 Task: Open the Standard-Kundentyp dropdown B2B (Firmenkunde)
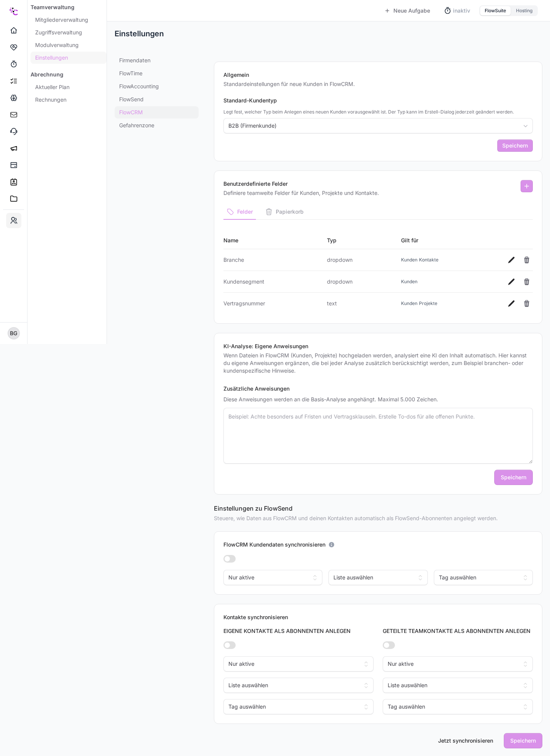tap(378, 126)
